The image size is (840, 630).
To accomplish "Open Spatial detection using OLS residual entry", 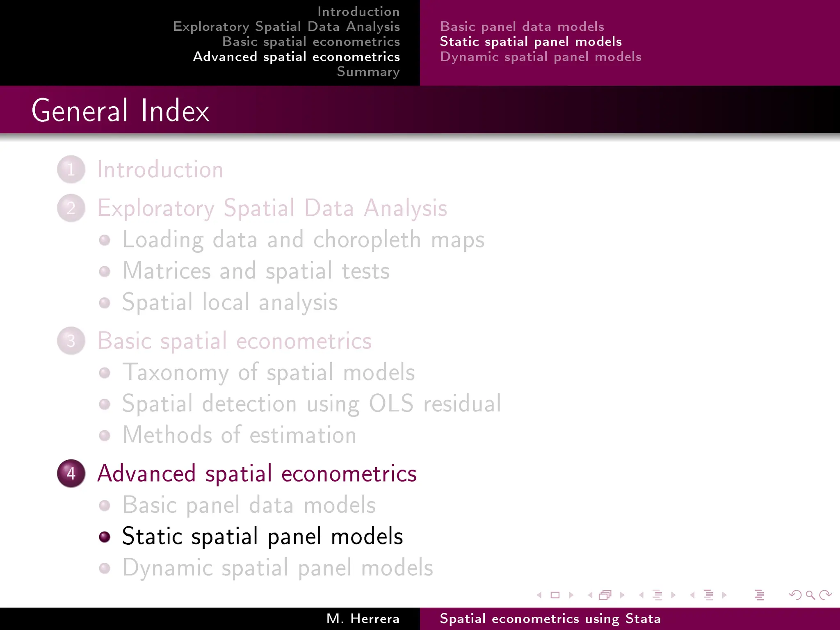I will point(312,404).
